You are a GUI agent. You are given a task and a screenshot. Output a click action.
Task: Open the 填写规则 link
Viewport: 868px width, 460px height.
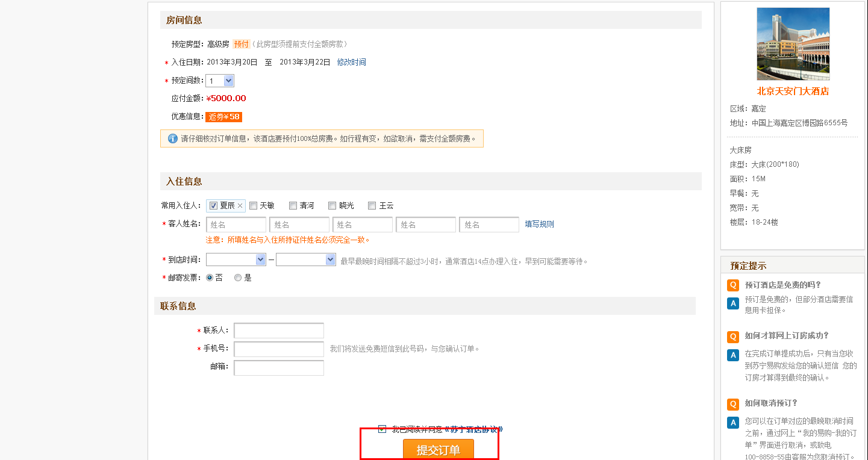coord(539,224)
